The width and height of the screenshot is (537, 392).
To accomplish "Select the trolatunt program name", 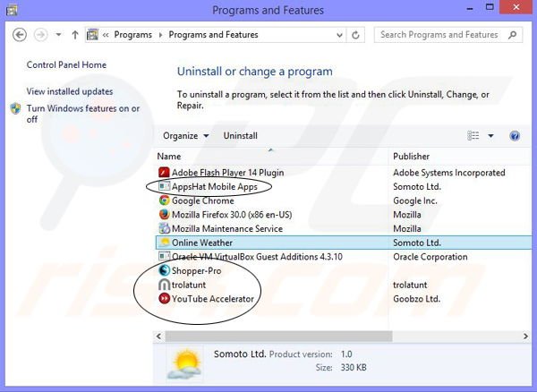I will click(x=189, y=285).
